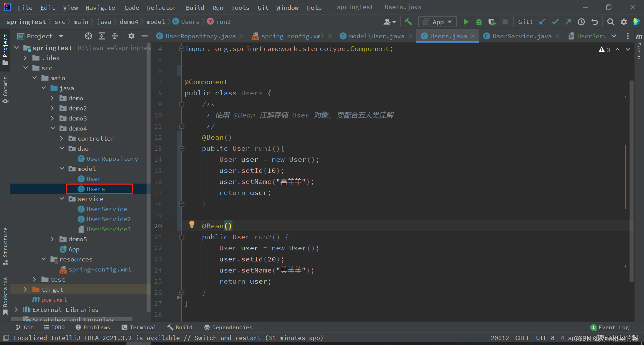Open the Maven tool window
The image size is (644, 345).
point(639,47)
